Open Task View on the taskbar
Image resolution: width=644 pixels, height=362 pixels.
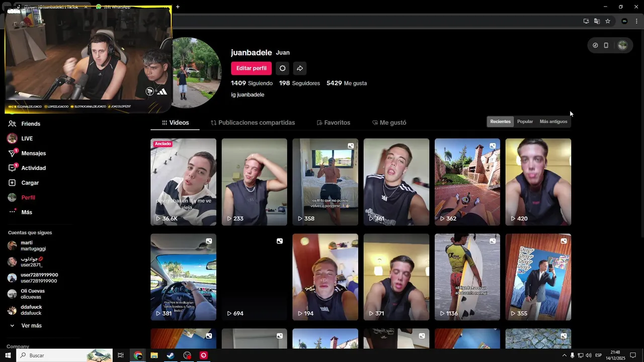click(x=121, y=355)
